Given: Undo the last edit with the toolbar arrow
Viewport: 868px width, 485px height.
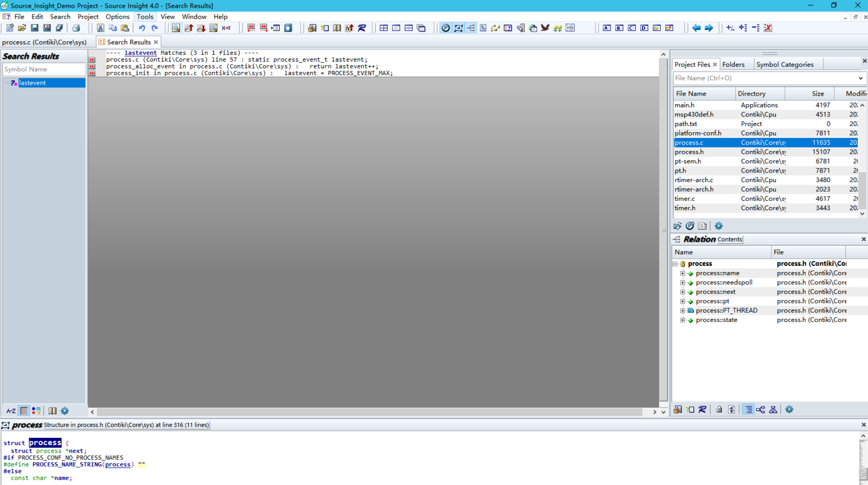Looking at the screenshot, I should point(142,28).
